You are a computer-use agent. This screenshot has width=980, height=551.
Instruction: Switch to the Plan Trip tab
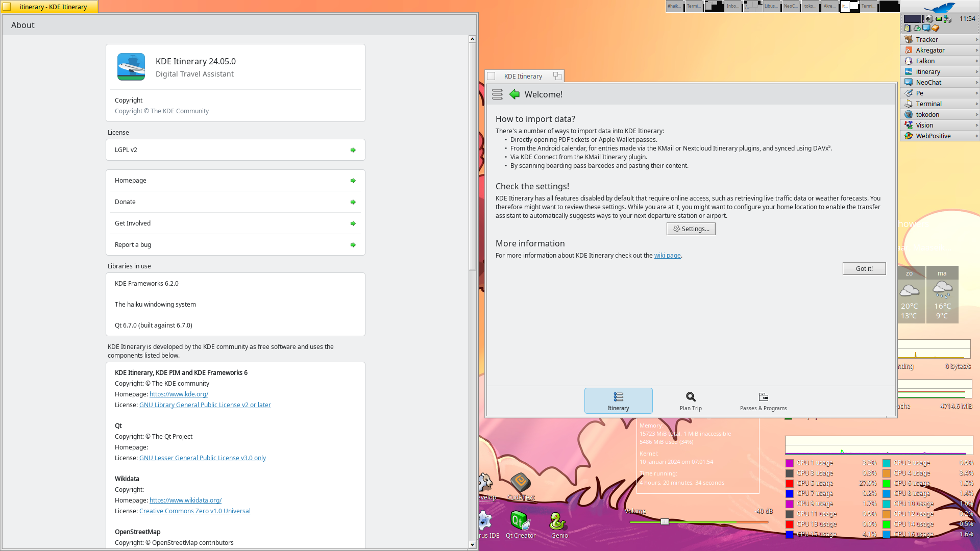coord(691,401)
